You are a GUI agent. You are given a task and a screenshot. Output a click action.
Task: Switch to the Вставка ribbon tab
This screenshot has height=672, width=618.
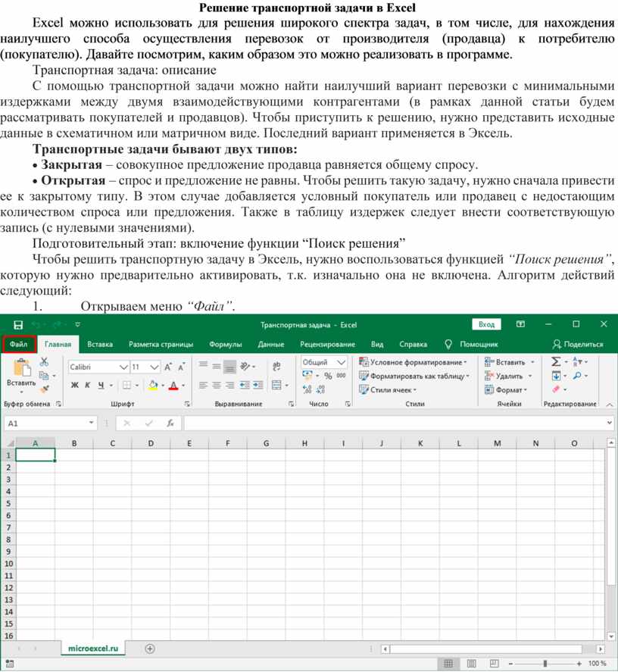pos(100,344)
